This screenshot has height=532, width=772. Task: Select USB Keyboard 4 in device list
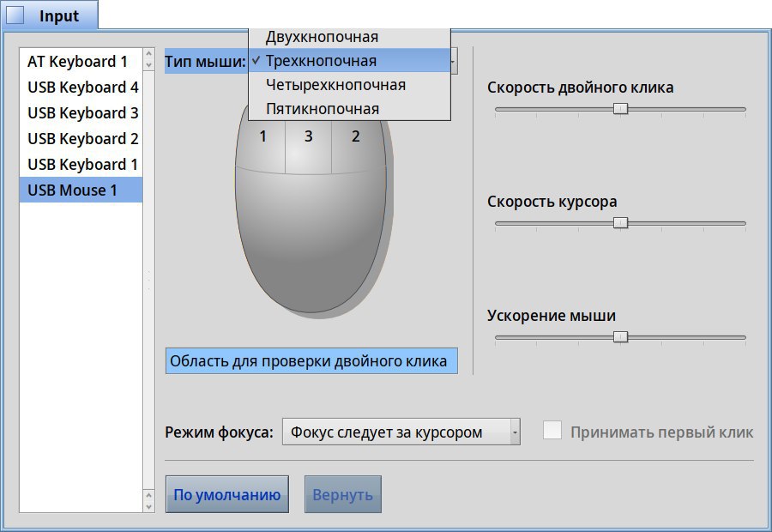point(81,88)
